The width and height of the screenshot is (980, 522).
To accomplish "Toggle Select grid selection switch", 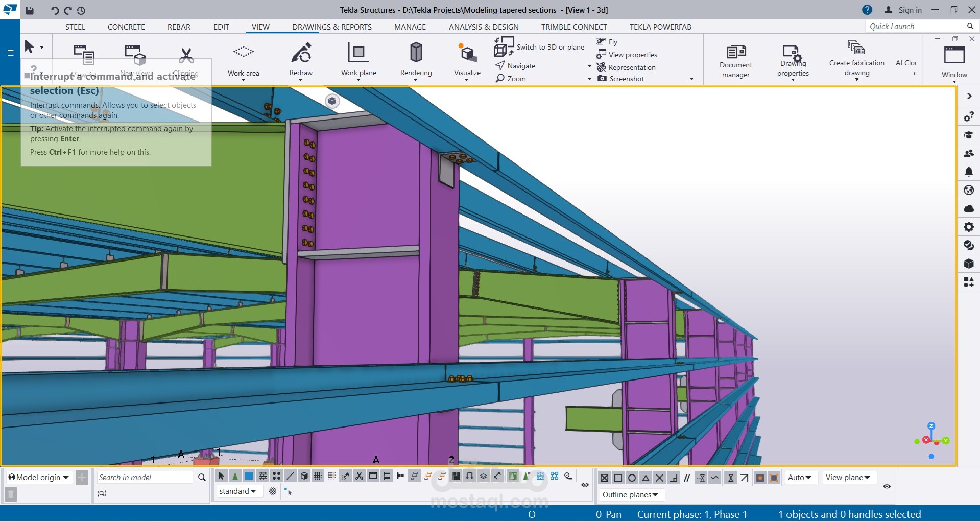I will tap(318, 477).
